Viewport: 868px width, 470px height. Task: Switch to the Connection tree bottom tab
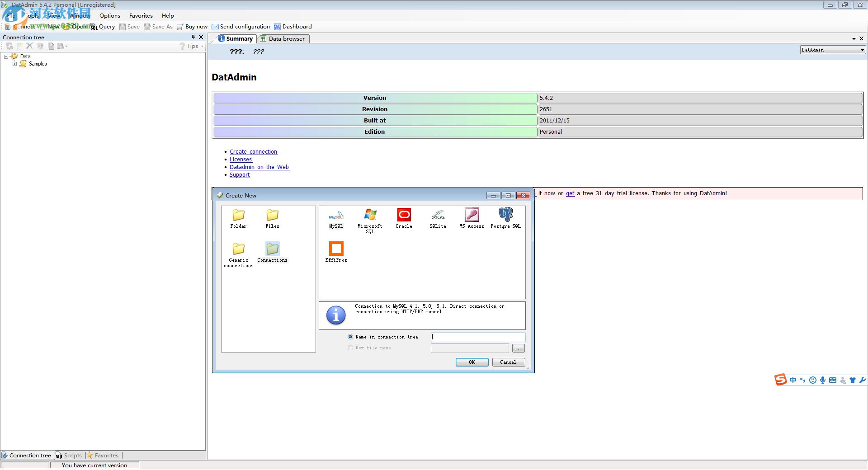tap(26, 456)
